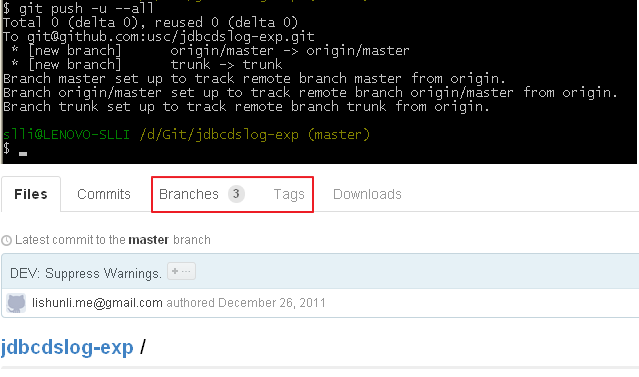Switch to the Commits tab
639x377 pixels.
pos(104,194)
